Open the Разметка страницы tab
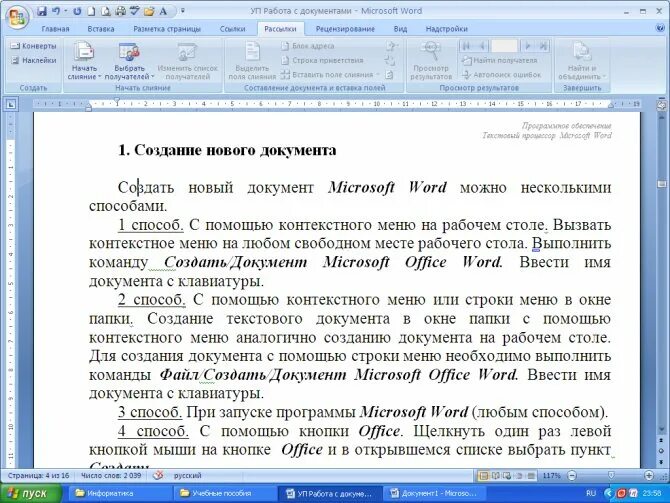The image size is (670, 503). coord(167,29)
